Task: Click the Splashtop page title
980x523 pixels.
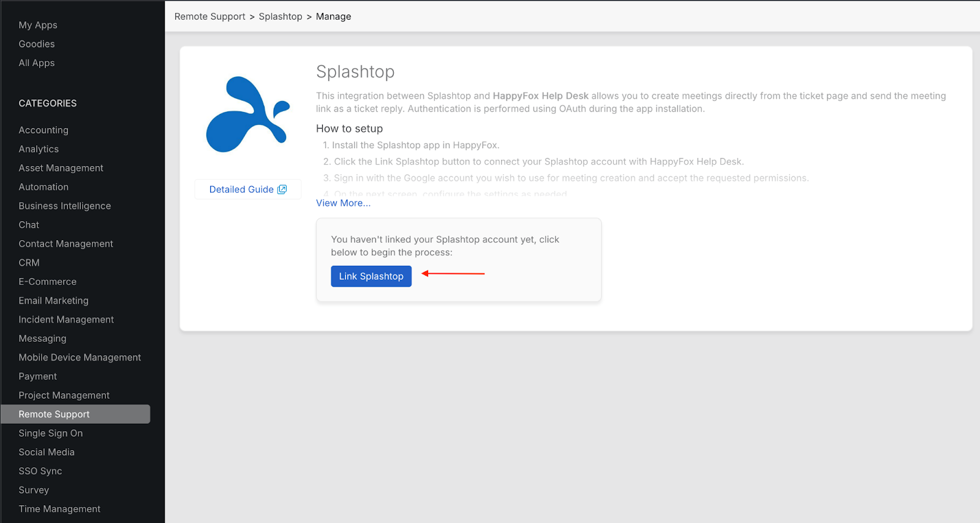Action: [x=355, y=72]
